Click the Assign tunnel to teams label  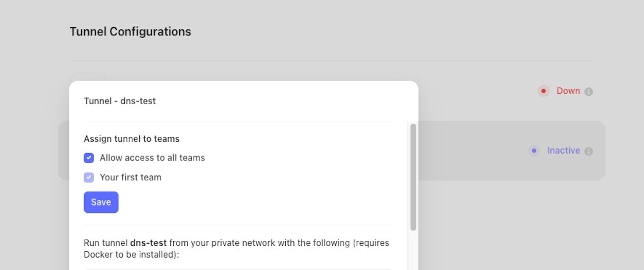click(131, 139)
